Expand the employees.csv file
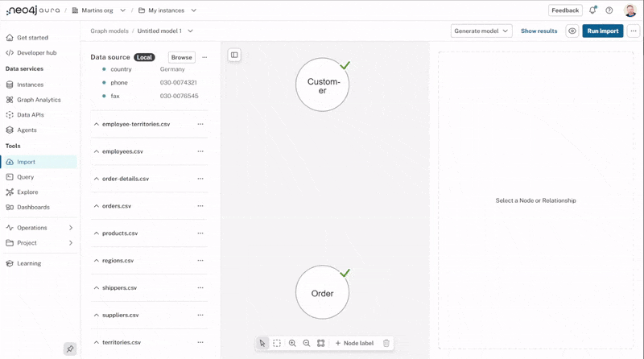 pos(96,151)
